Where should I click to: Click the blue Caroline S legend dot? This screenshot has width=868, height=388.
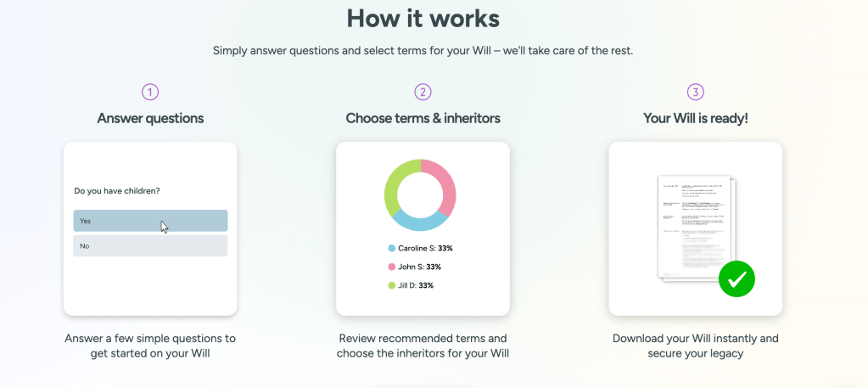(x=392, y=248)
